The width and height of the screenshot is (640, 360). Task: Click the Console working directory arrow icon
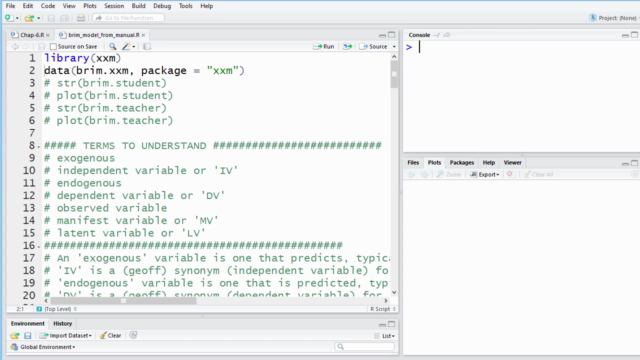447,35
